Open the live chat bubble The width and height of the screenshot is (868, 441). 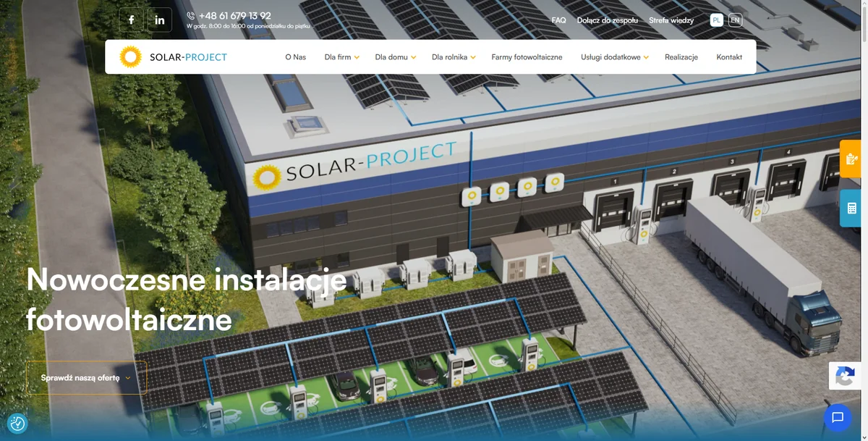click(838, 417)
